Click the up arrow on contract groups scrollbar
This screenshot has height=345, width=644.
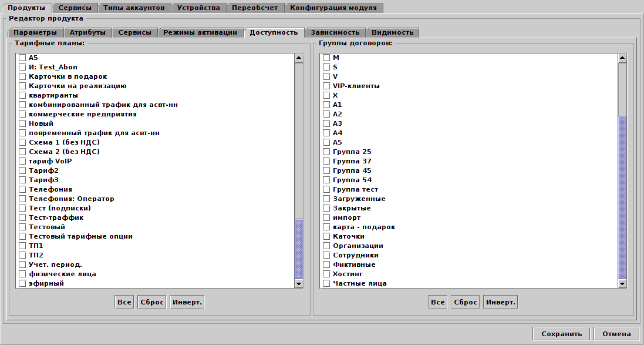click(x=622, y=58)
